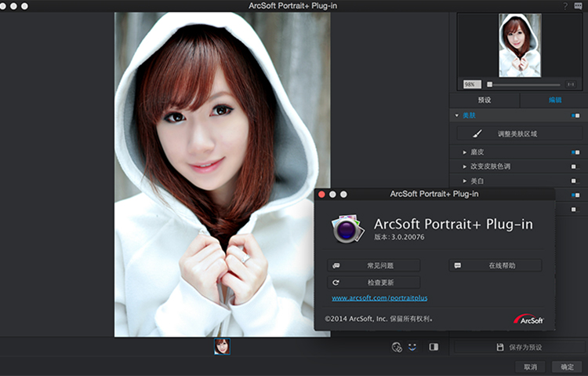Image resolution: width=588 pixels, height=376 pixels.
Task: Toggle the before/after split view icon
Action: (434, 346)
